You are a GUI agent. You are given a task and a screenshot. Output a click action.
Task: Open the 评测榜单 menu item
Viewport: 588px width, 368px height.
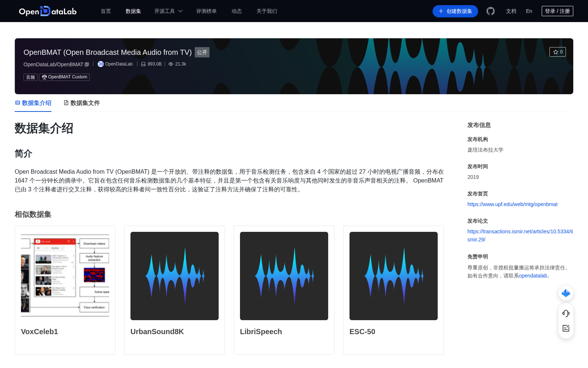(207, 11)
